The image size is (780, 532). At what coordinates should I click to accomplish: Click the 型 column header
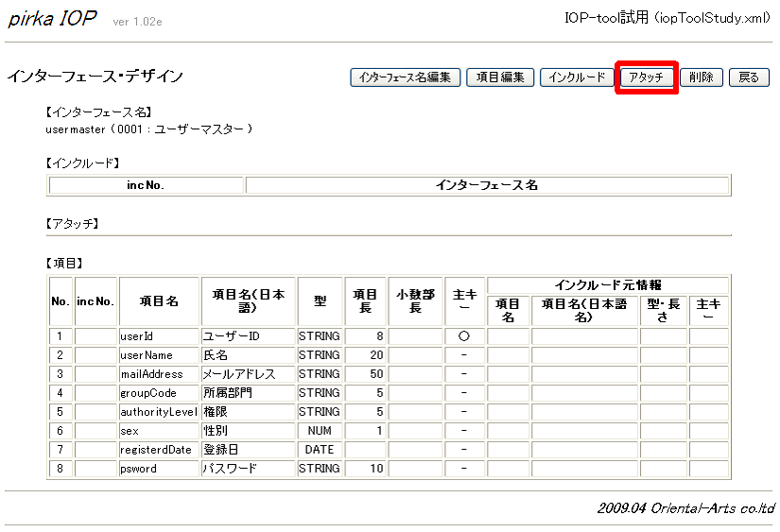(320, 301)
